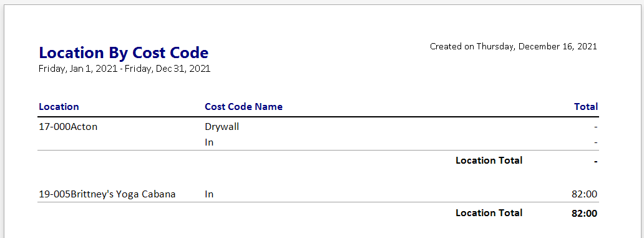This screenshot has width=644, height=238.
Task: Select the 19-005Brittney's Yoga Cabana location
Action: click(107, 194)
